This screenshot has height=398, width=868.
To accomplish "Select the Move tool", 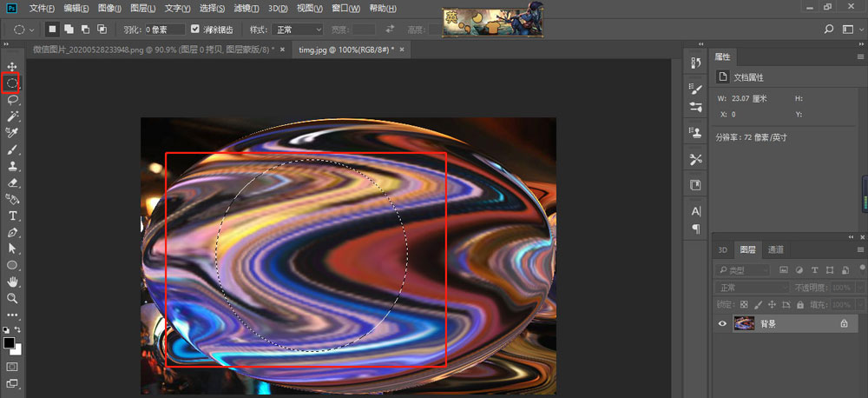I will (x=12, y=67).
